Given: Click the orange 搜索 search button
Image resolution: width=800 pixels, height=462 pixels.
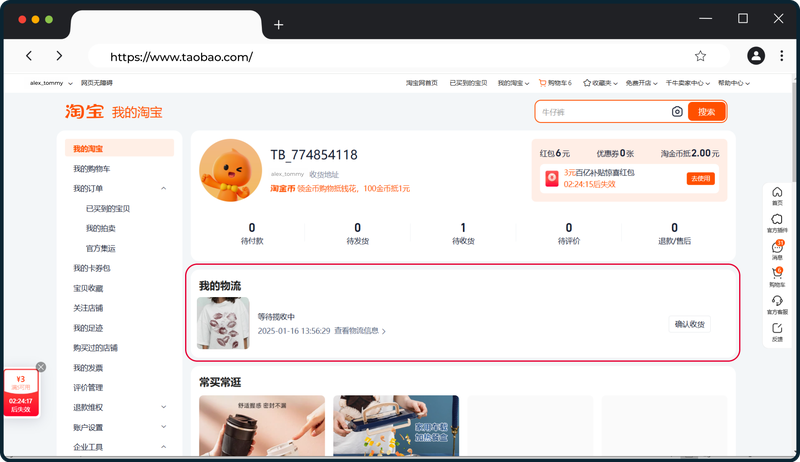Looking at the screenshot, I should [706, 112].
